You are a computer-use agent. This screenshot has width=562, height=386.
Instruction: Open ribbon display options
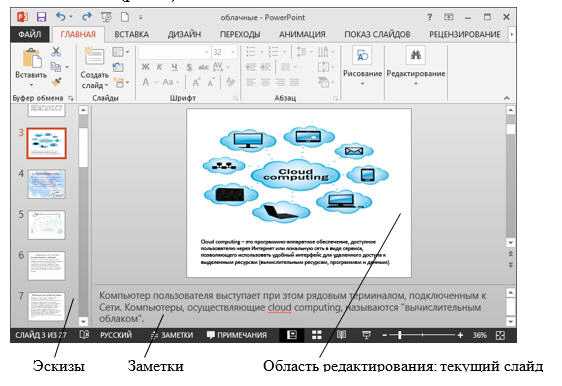point(448,17)
